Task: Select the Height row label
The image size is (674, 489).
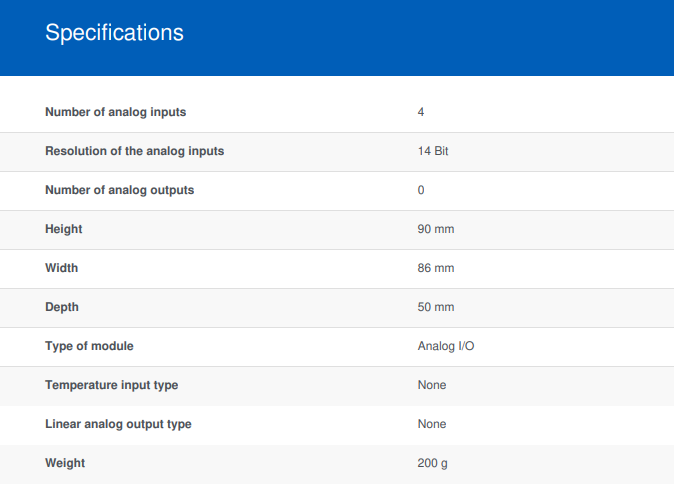Action: pyautogui.click(x=64, y=229)
